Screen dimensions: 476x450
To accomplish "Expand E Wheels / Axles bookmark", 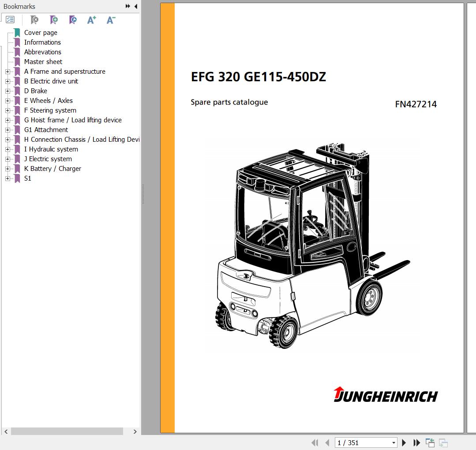I will point(7,101).
